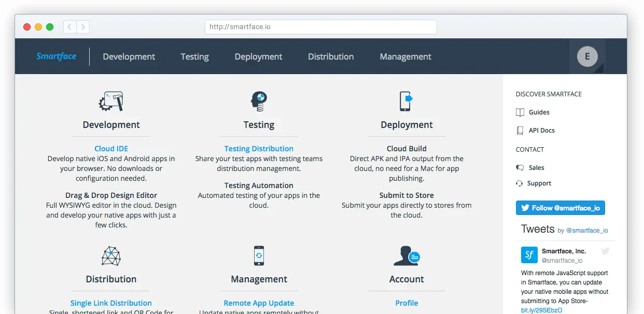Click the Deployment section heading
The image size is (644, 314).
point(407,125)
